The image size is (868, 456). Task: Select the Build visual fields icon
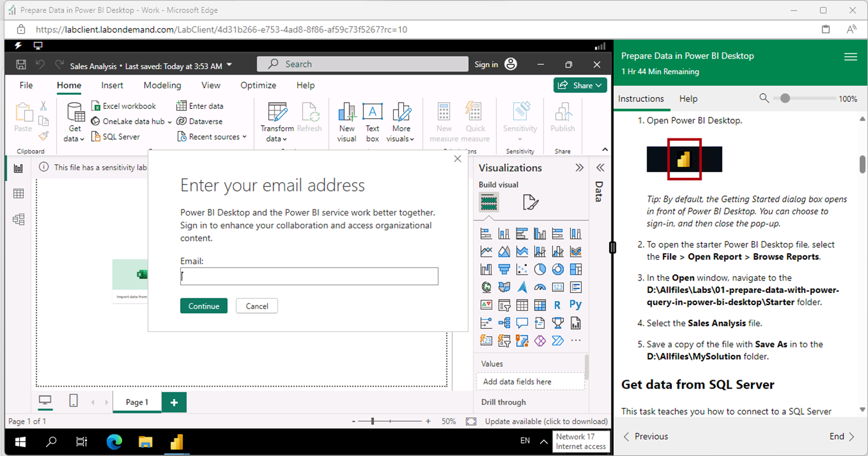coord(489,203)
